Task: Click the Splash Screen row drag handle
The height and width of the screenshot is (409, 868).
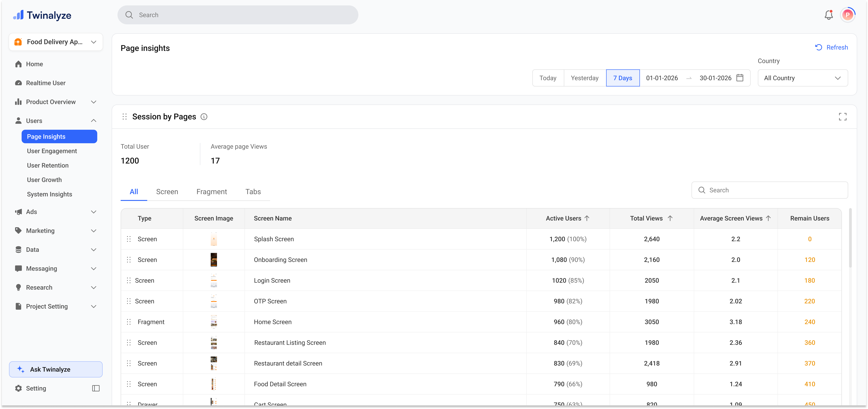Action: tap(129, 239)
